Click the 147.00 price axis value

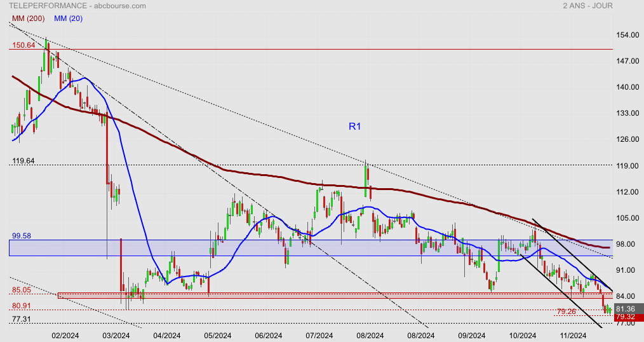tap(627, 61)
